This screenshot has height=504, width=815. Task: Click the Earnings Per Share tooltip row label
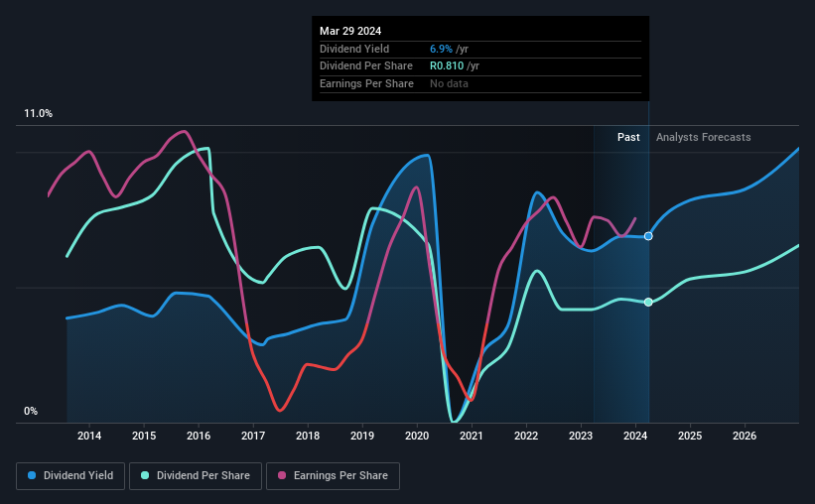click(x=366, y=83)
